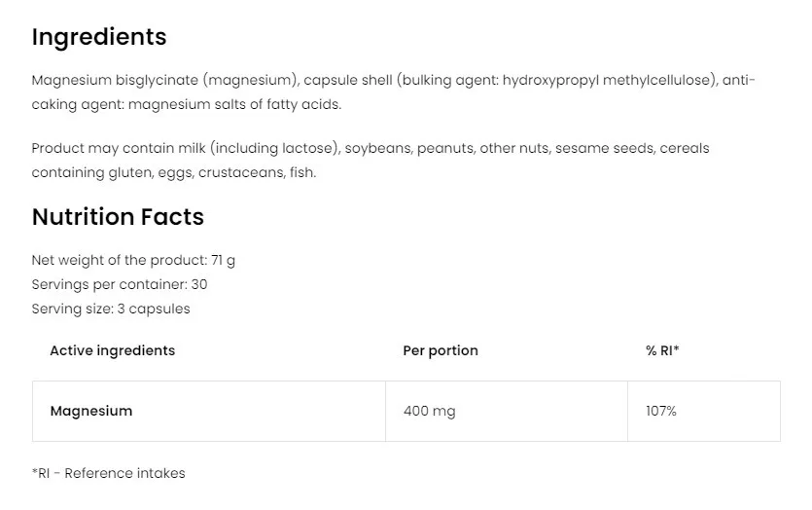The image size is (812, 510).
Task: Click the Magnesium row label in table
Action: pos(90,411)
